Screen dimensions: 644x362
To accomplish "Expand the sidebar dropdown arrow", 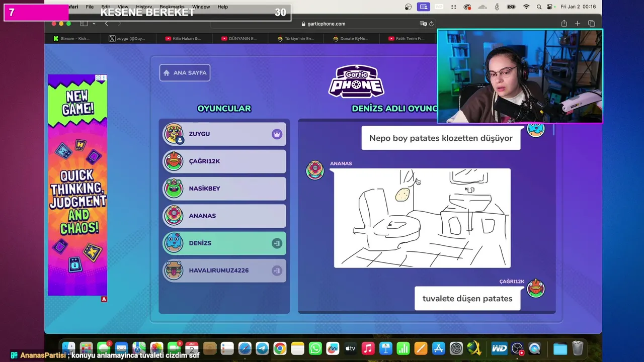I will pyautogui.click(x=94, y=24).
